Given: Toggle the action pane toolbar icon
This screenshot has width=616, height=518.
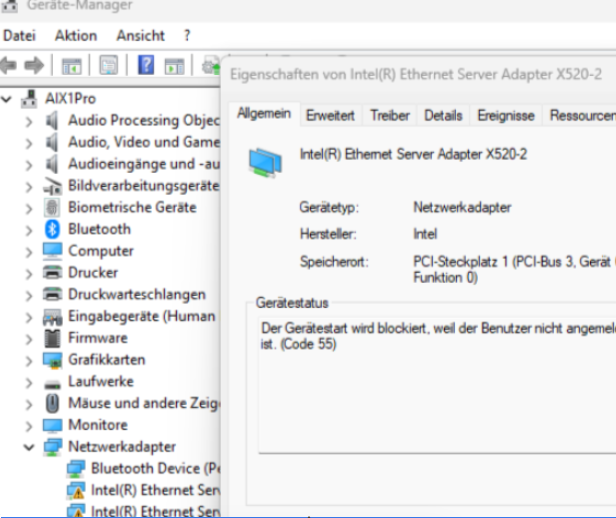Looking at the screenshot, I should (174, 66).
